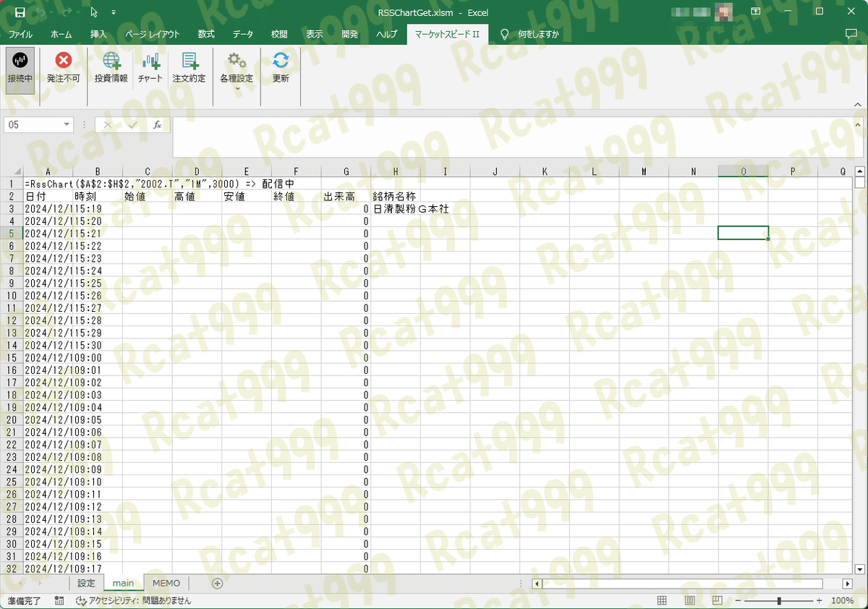Switch to the データ tab
Image resolution: width=868 pixels, height=609 pixels.
click(243, 34)
